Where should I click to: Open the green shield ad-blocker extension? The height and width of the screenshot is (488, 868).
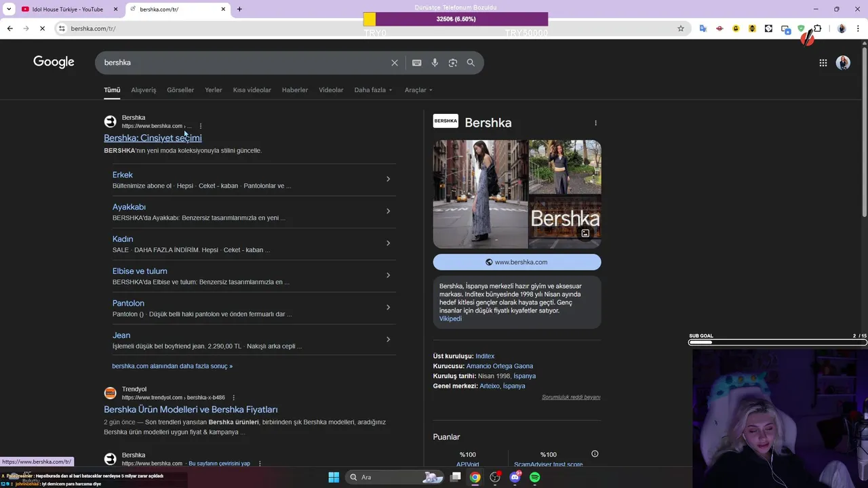pyautogui.click(x=801, y=28)
